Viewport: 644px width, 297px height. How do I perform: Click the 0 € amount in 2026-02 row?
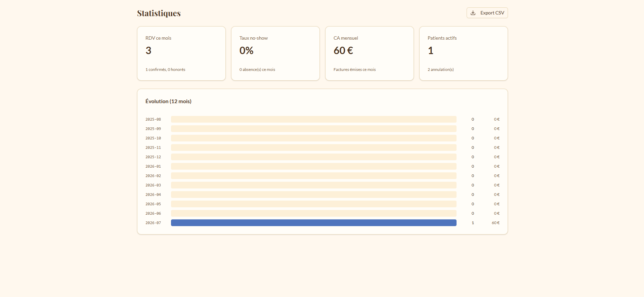[497, 176]
